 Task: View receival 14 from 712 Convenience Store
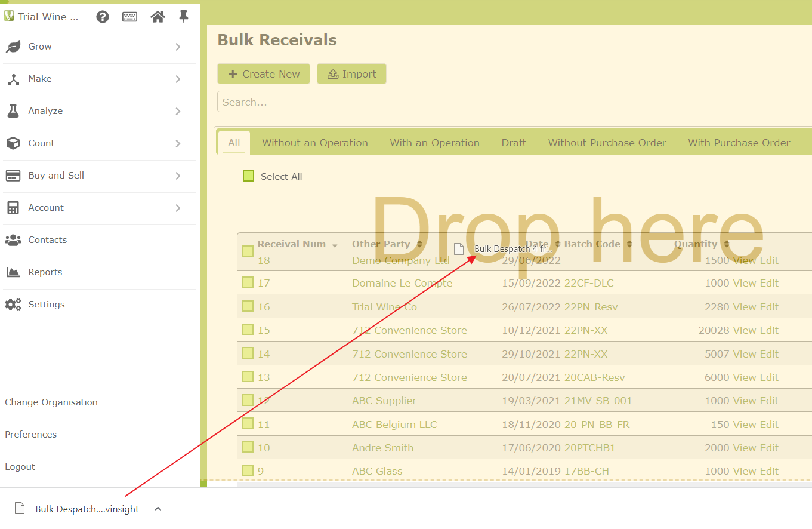tap(744, 353)
